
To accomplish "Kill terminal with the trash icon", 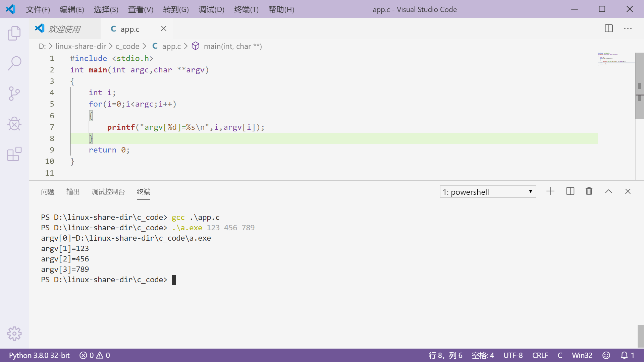I will [589, 191].
